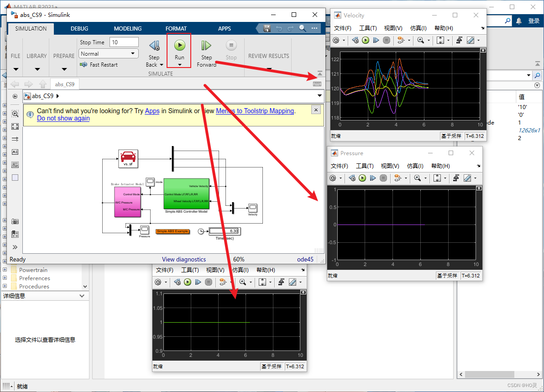
Task: Select the red vehicle block in model
Action: 128,158
